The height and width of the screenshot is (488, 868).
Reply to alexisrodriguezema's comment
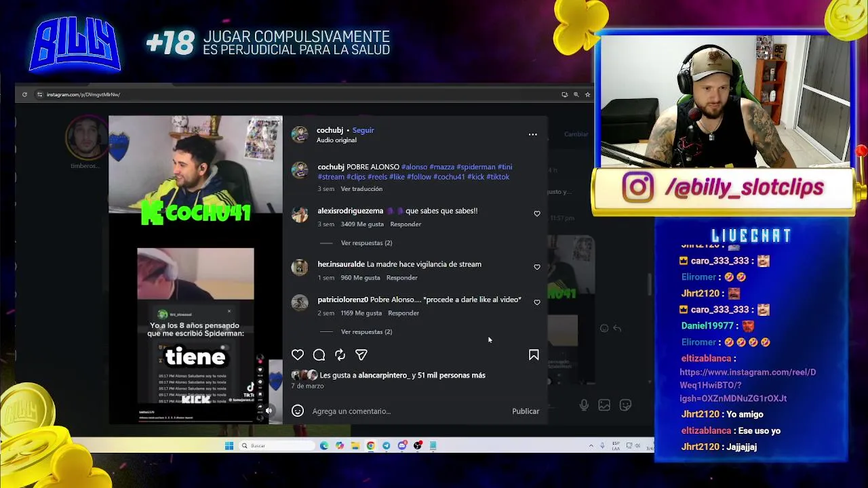pyautogui.click(x=406, y=224)
